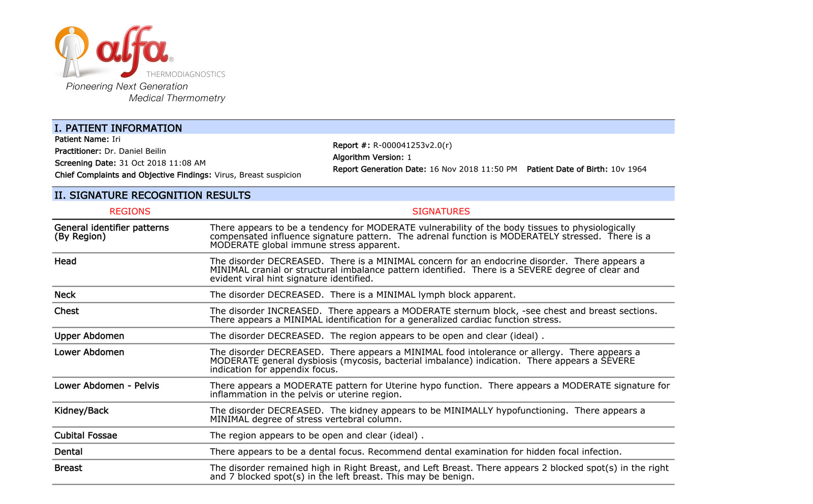The width and height of the screenshot is (813, 504).
Task: Click the red SIGNATURES column heading
Action: (x=441, y=211)
